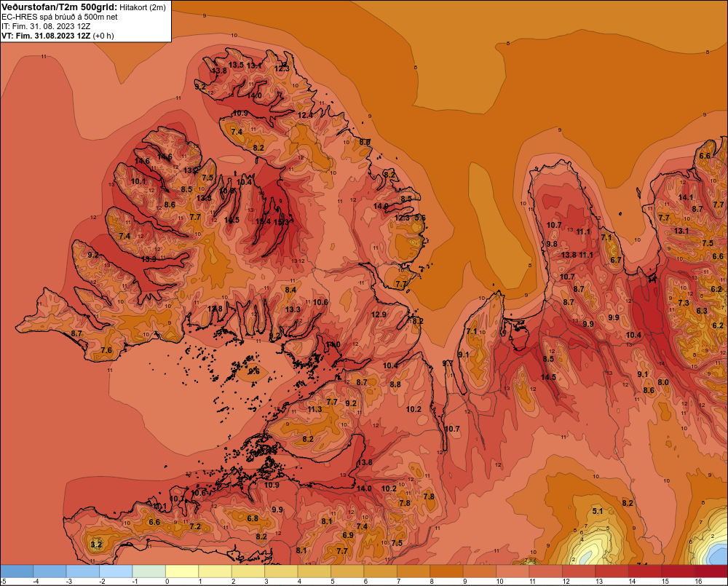Click the legend swatch between 0 and 1
728x586 pixels.
(x=182, y=571)
